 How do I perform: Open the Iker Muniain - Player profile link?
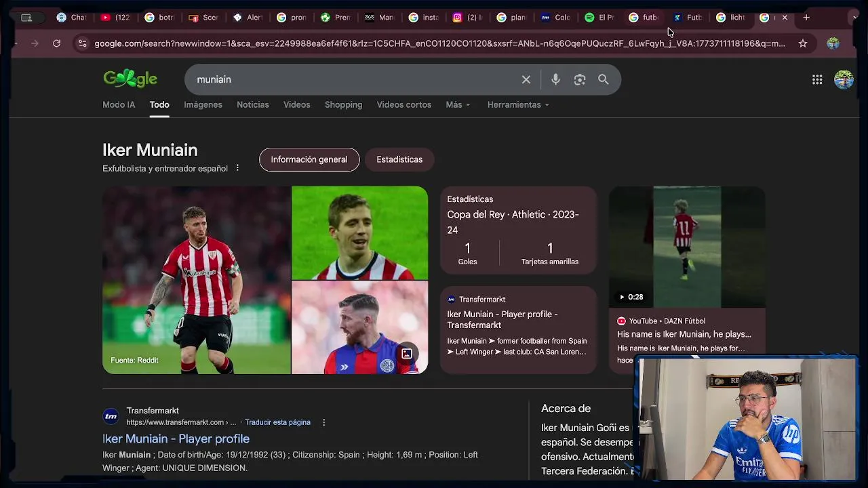click(176, 439)
